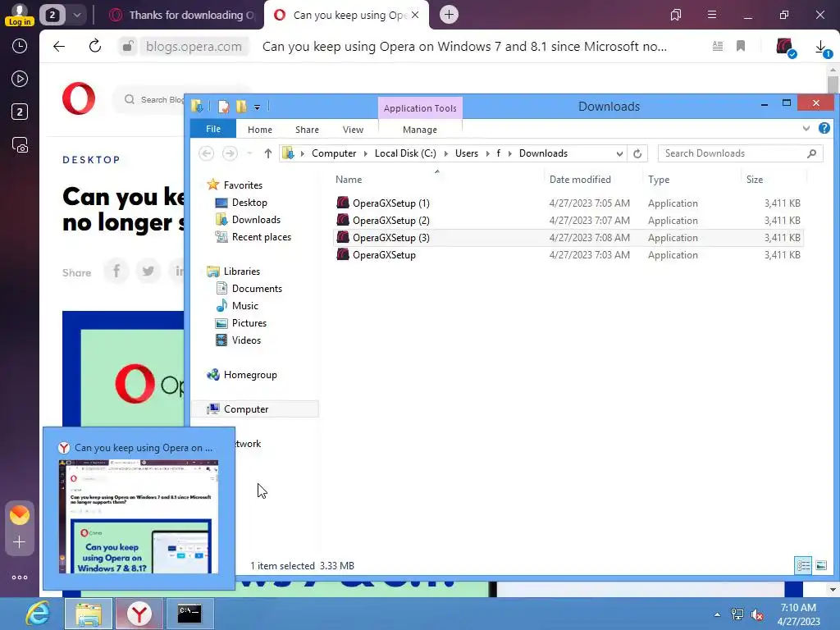Open the Home ribbon tab
Viewport: 840px width, 630px height.
click(260, 130)
